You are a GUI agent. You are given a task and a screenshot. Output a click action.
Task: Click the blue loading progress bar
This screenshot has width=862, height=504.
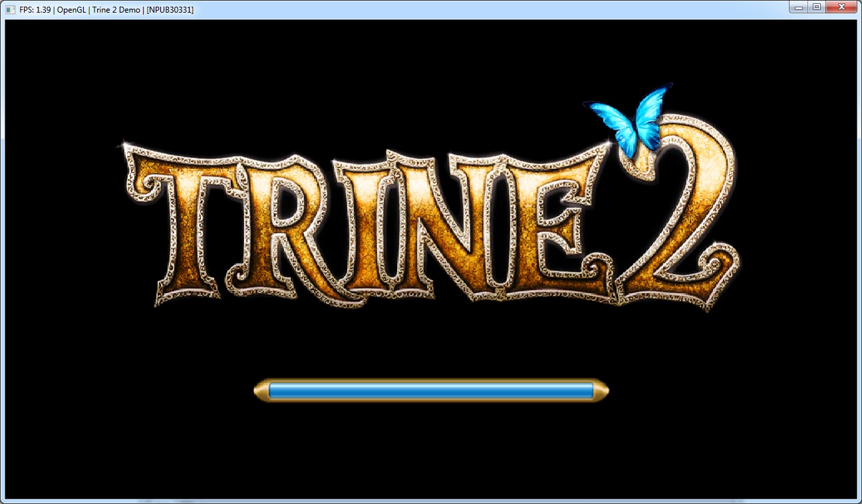[x=431, y=391]
